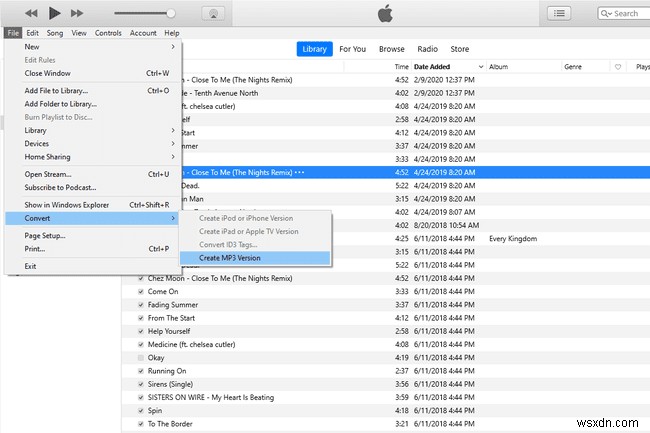Uncheck the Sirens (Single) checkbox
This screenshot has width=650, height=433.
(x=141, y=385)
